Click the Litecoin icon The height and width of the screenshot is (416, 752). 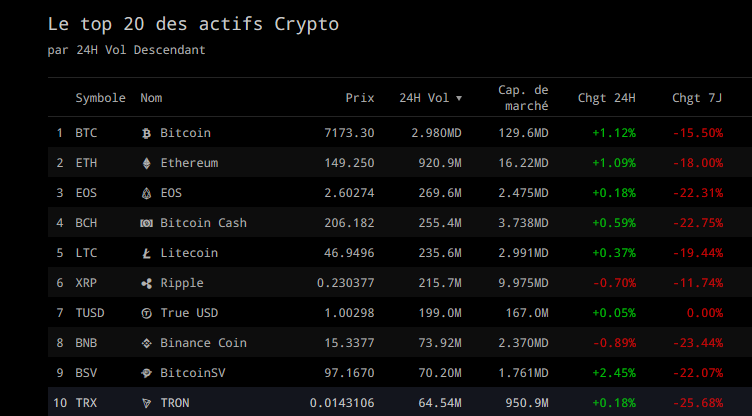(146, 253)
